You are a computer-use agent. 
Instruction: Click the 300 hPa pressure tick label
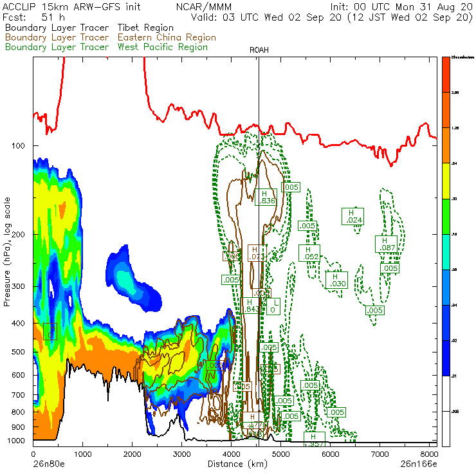[18, 286]
